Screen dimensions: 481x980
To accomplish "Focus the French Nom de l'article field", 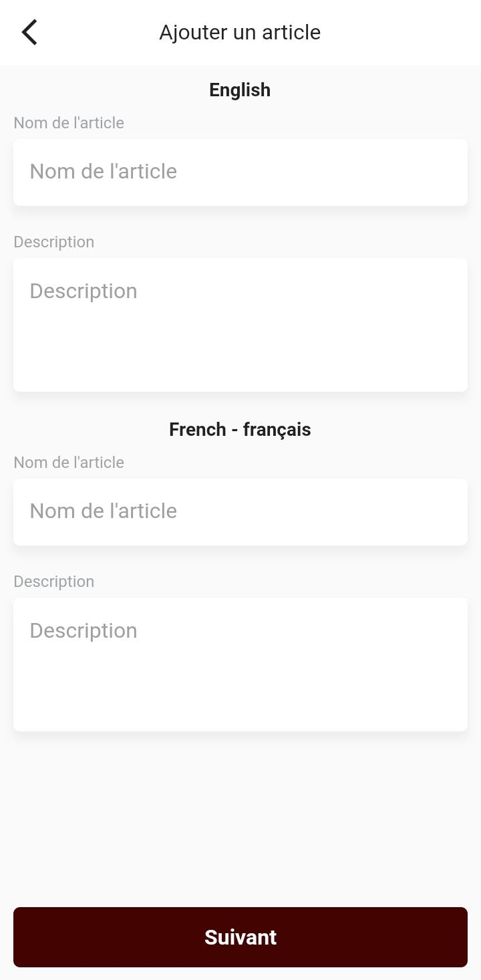I will pyautogui.click(x=240, y=512).
